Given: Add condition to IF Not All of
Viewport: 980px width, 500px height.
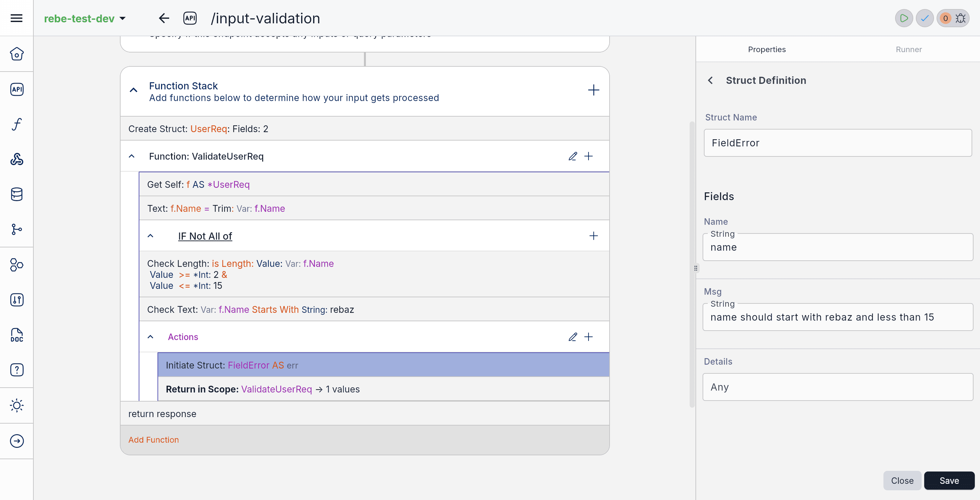Looking at the screenshot, I should (x=593, y=236).
